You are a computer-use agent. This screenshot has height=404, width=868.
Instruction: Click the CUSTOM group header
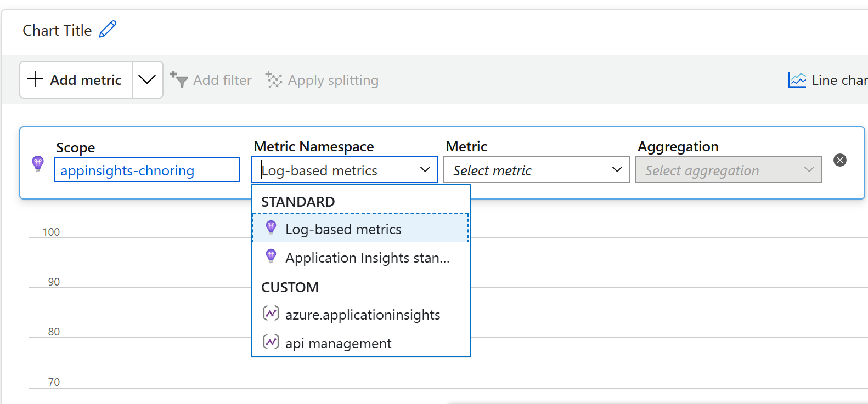coord(290,287)
